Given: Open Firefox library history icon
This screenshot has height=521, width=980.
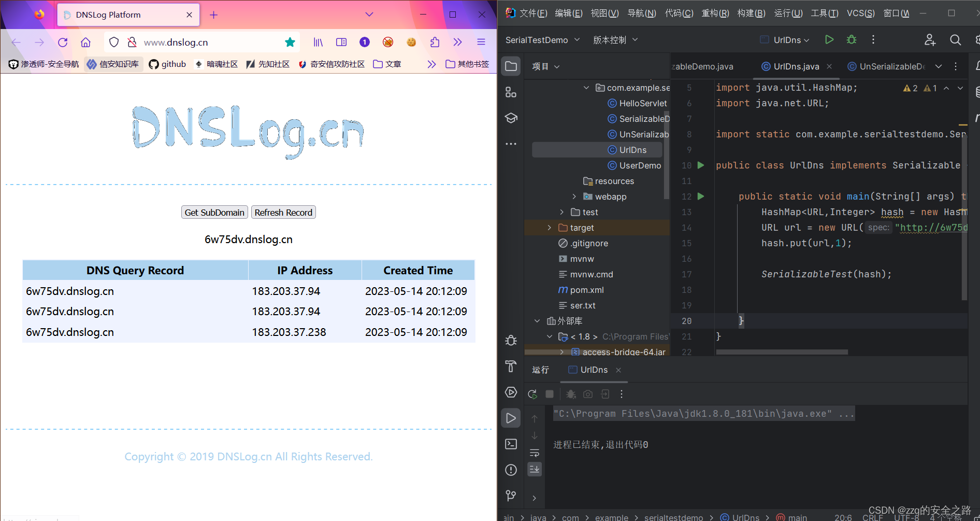Looking at the screenshot, I should pyautogui.click(x=318, y=43).
